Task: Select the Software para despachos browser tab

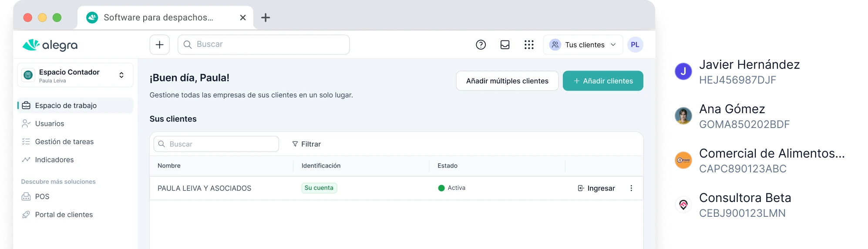Action: (x=165, y=18)
